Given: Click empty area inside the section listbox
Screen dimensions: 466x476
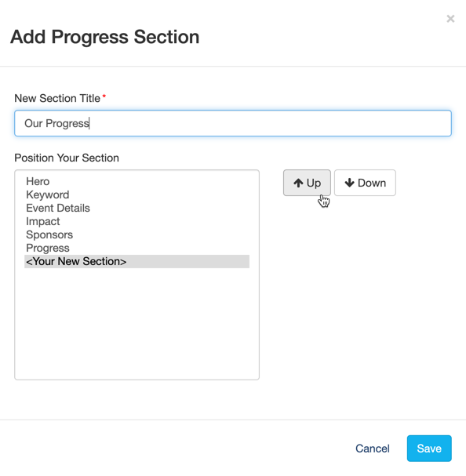Looking at the screenshot, I should 137,323.
